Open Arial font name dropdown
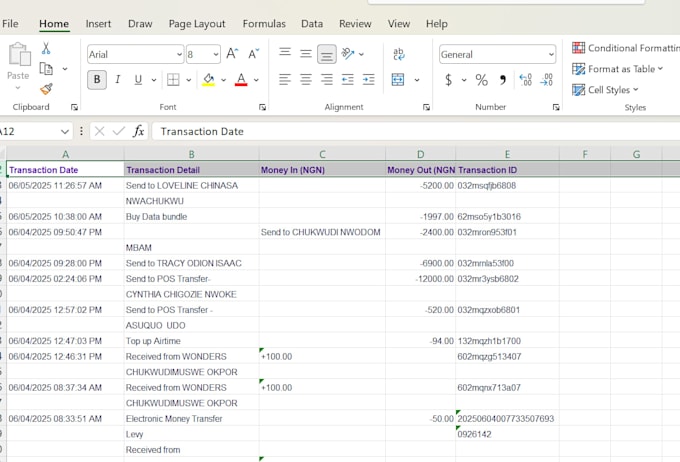Image resolution: width=680 pixels, height=462 pixels. (179, 54)
